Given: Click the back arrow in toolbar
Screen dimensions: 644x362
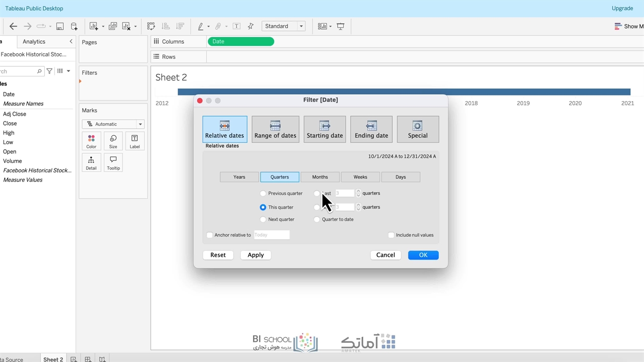Looking at the screenshot, I should pos(14,26).
